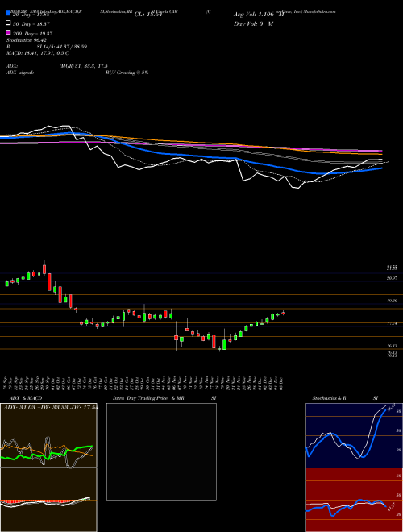Click the 'ADX & MACD' panel title
Screen dimensions: 403x532
tap(26, 398)
